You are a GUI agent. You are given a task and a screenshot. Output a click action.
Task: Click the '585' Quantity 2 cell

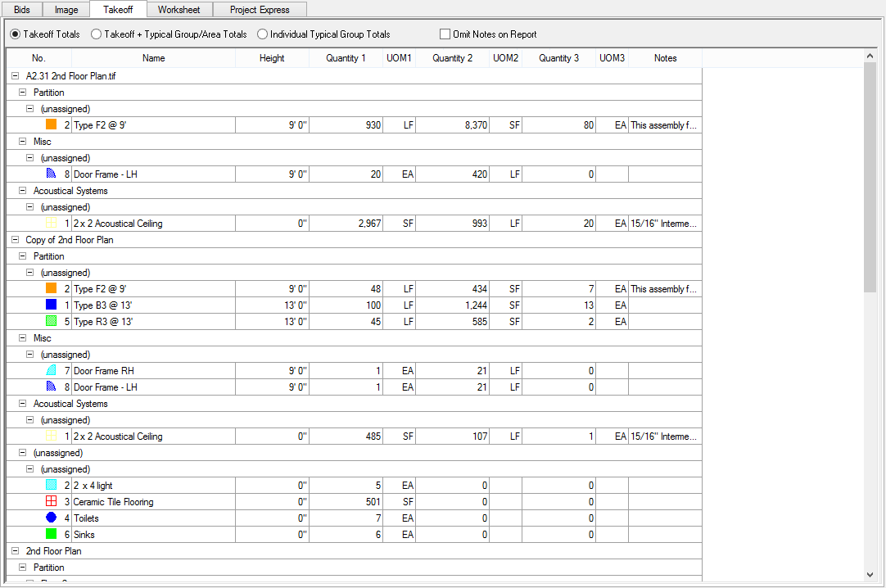(452, 321)
